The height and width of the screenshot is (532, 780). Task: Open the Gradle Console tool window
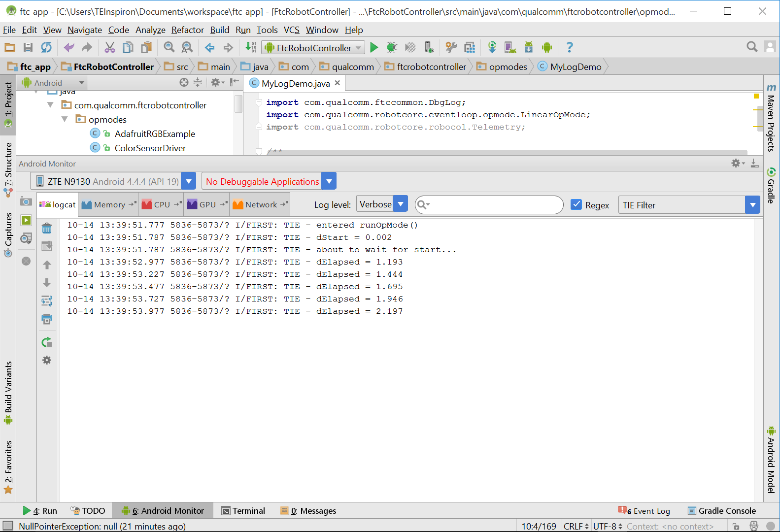(x=722, y=511)
